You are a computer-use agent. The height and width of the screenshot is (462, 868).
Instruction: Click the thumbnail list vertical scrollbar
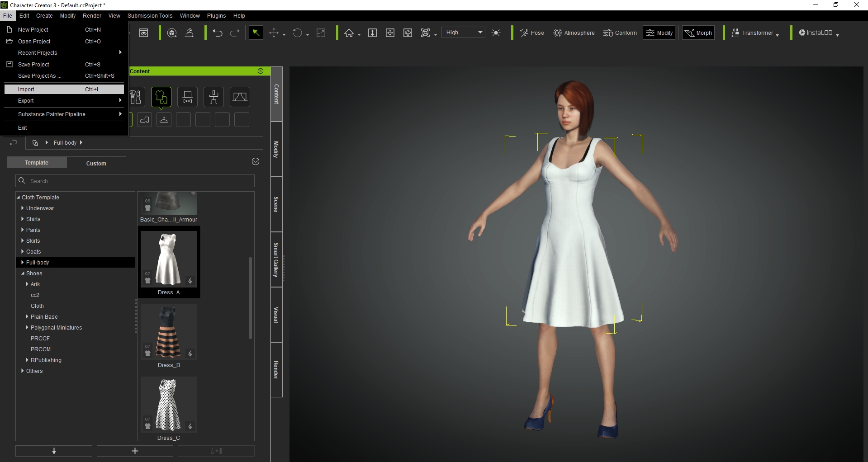(x=250, y=298)
